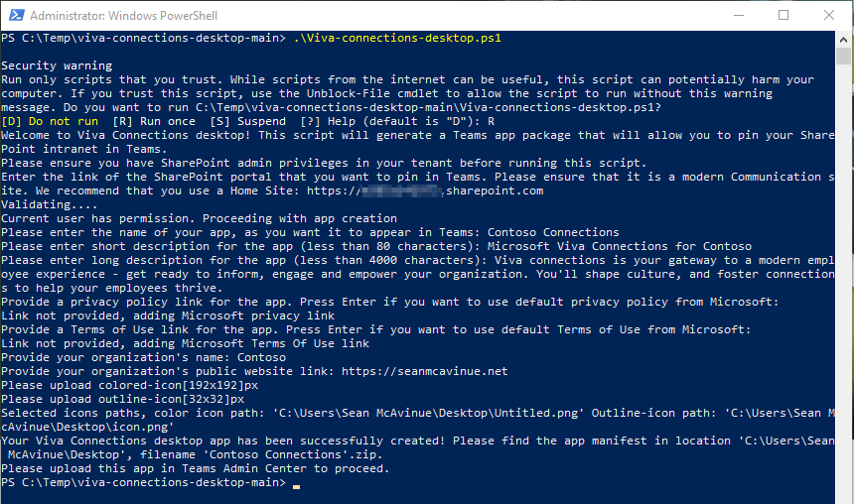This screenshot has width=854, height=504.
Task: Click the vertical scrollbar track
Action: (845, 298)
